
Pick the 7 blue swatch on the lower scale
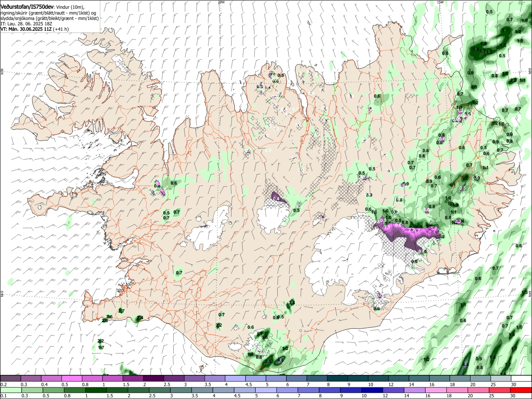point(308,390)
